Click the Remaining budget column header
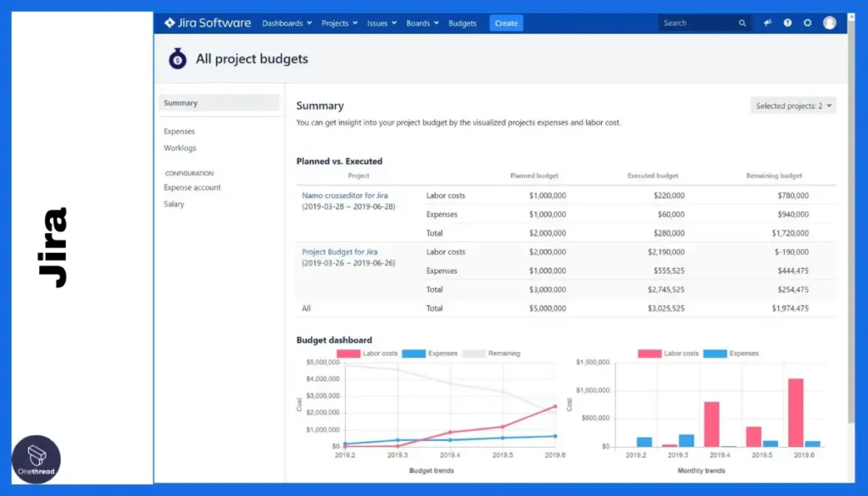Screen dimensions: 868x496 [x=774, y=176]
